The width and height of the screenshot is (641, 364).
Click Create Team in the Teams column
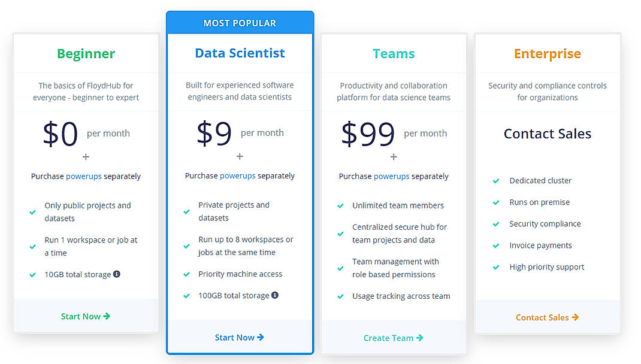tap(388, 337)
